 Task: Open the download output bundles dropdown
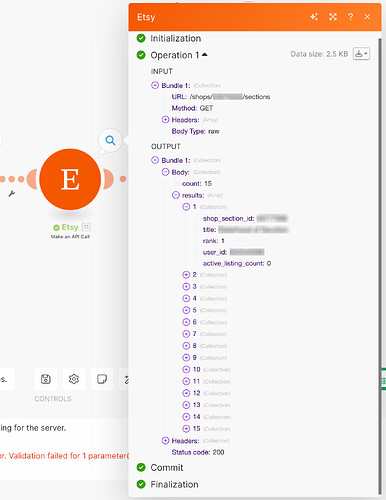point(361,54)
